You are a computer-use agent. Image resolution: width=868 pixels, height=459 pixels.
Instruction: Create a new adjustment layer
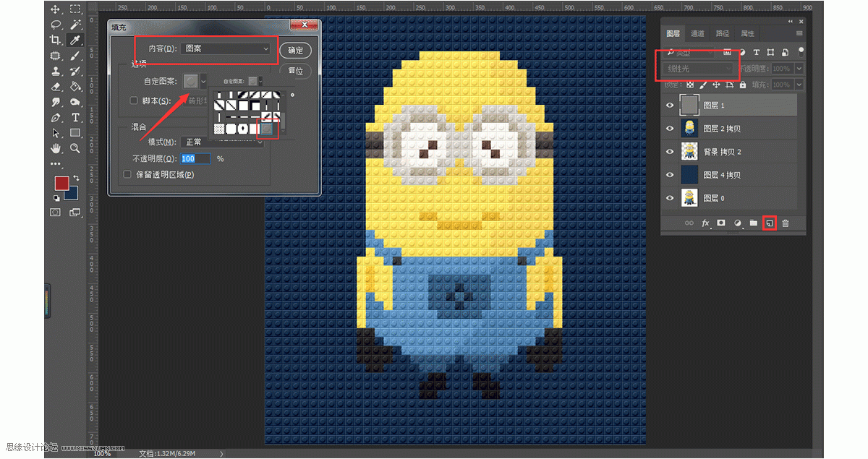coord(738,223)
